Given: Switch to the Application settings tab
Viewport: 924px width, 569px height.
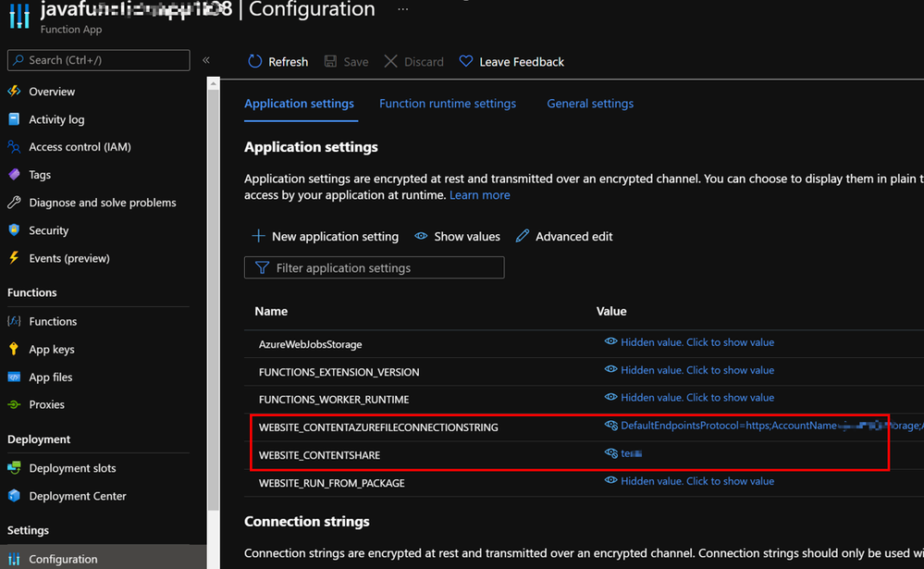Looking at the screenshot, I should (300, 104).
